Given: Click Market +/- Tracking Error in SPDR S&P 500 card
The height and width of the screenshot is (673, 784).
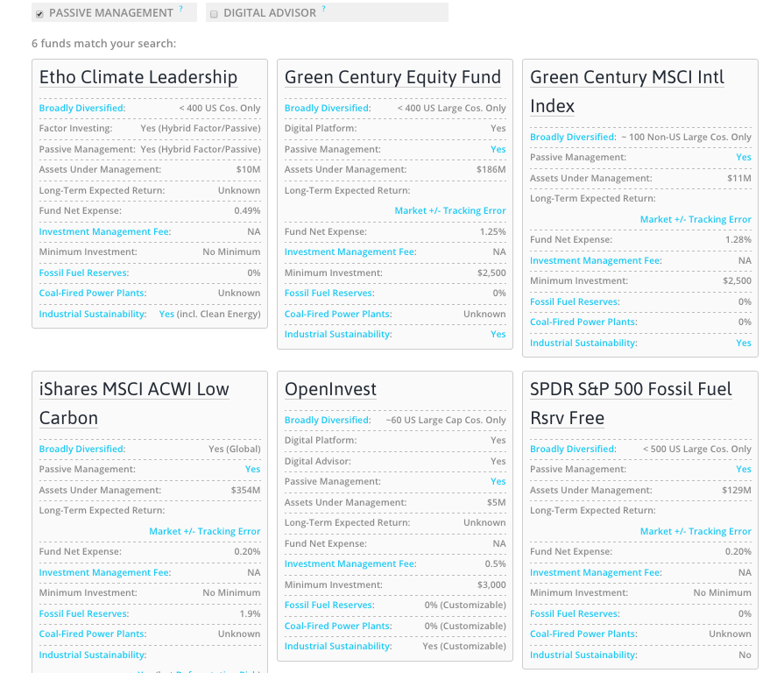Looking at the screenshot, I should [696, 532].
